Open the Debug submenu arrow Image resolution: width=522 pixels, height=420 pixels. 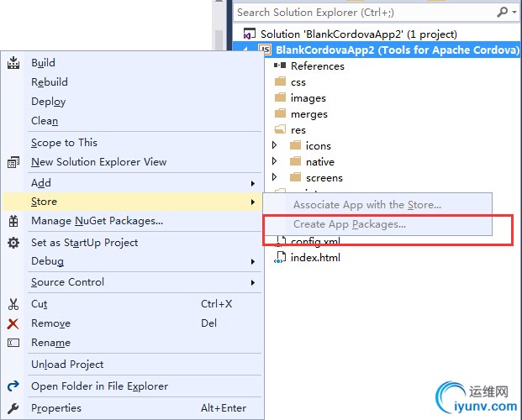coord(253,262)
